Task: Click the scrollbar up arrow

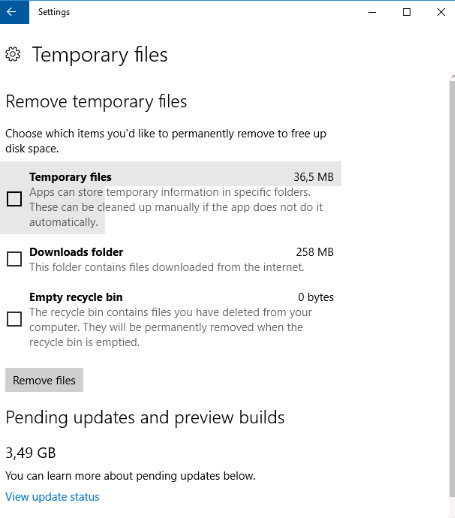Action: click(453, 76)
